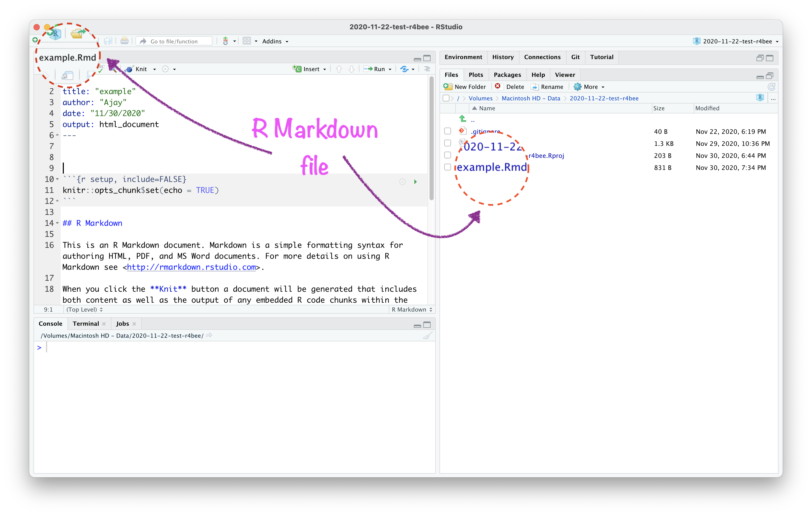Open the Insert chunk dropdown

325,70
